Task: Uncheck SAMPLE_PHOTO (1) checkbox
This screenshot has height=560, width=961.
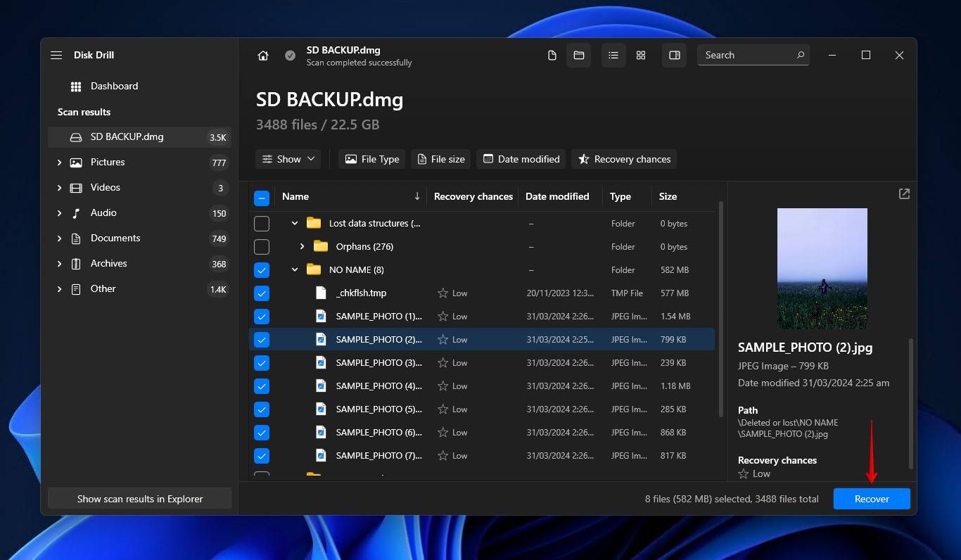Action: tap(261, 317)
